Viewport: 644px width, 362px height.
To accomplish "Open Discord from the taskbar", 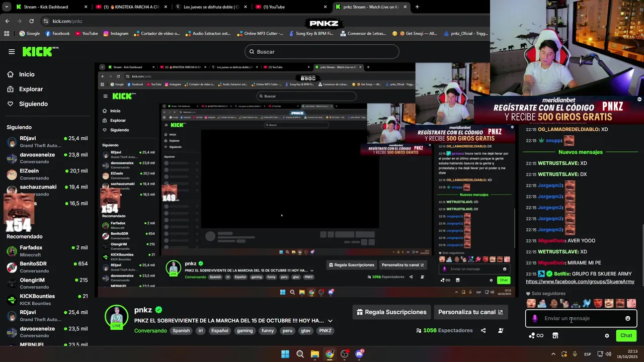I will 359,354.
